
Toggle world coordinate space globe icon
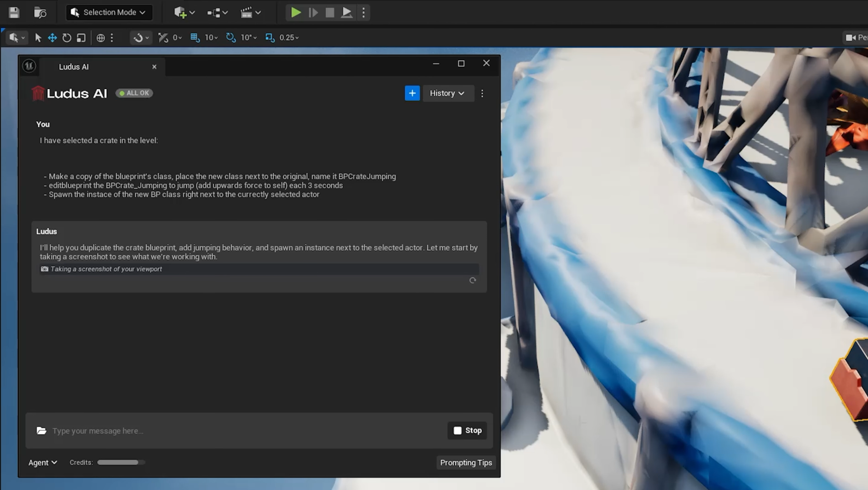click(101, 37)
